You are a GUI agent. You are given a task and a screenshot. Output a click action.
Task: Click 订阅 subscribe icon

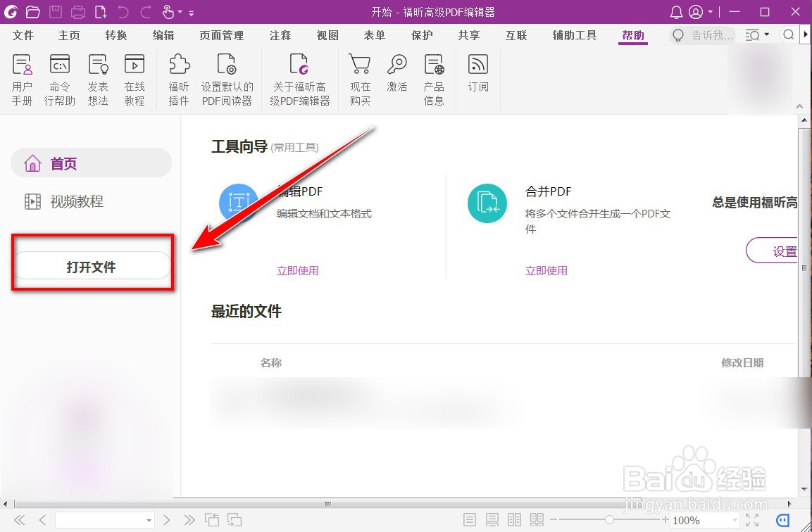coord(478,74)
